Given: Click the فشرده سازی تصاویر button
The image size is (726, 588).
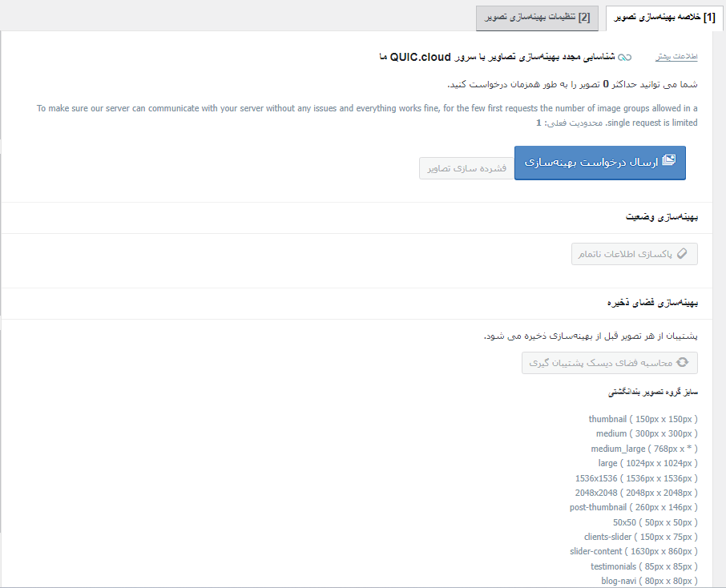Looking at the screenshot, I should pyautogui.click(x=465, y=168).
